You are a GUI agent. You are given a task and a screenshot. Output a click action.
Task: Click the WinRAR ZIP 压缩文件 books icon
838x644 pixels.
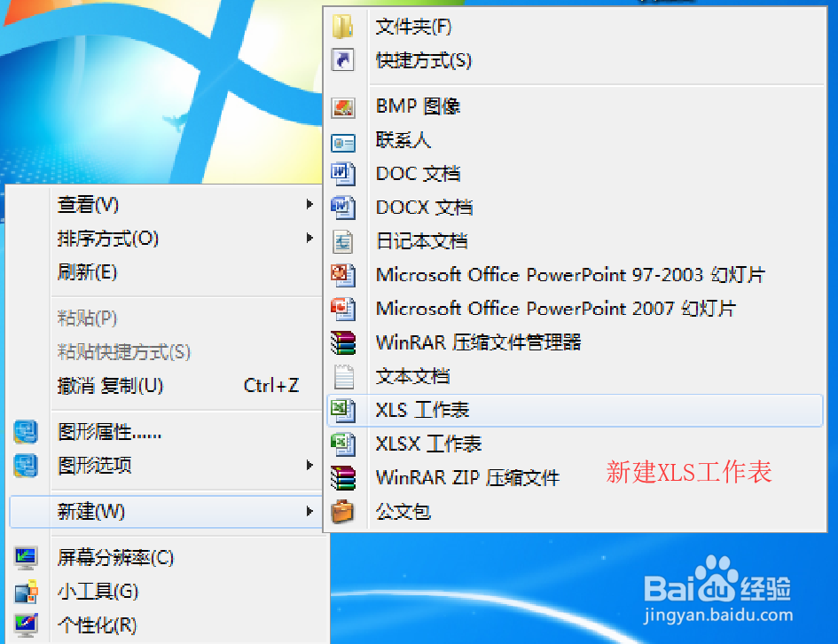pyautogui.click(x=342, y=478)
